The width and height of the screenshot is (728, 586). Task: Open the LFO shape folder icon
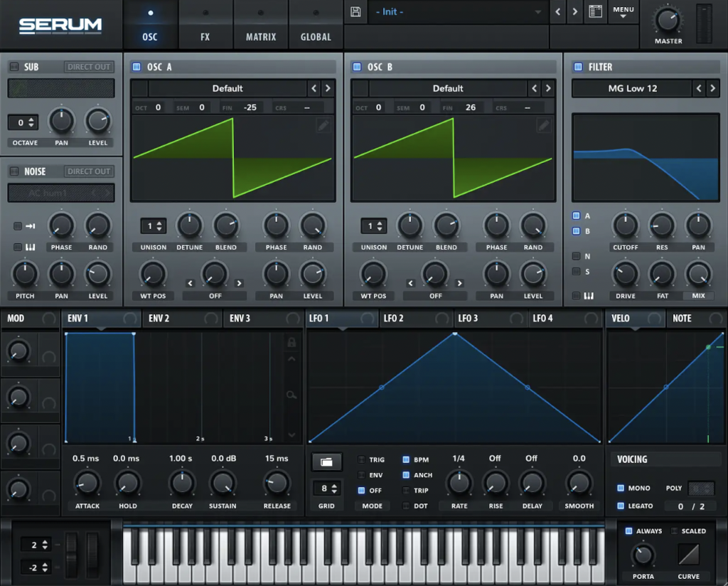tap(326, 462)
